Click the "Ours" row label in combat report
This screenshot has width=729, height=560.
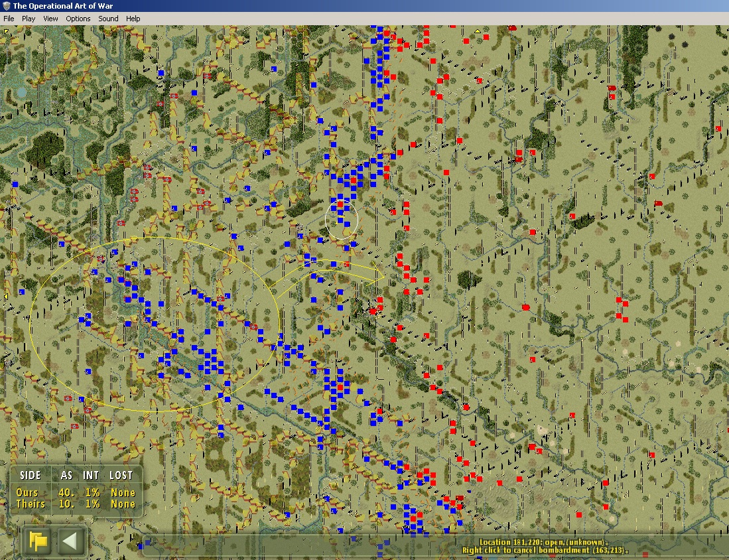(x=27, y=492)
